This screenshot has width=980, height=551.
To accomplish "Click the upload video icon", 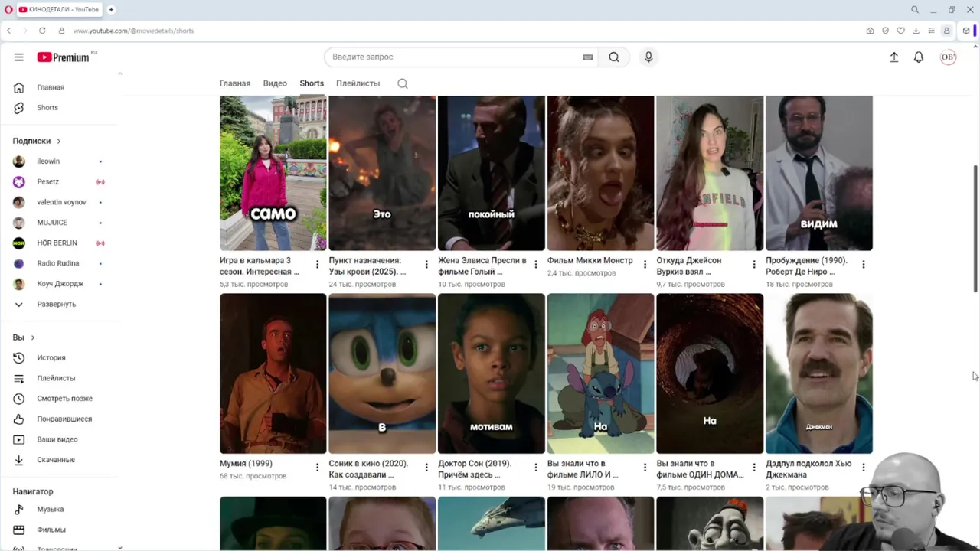I will click(893, 57).
